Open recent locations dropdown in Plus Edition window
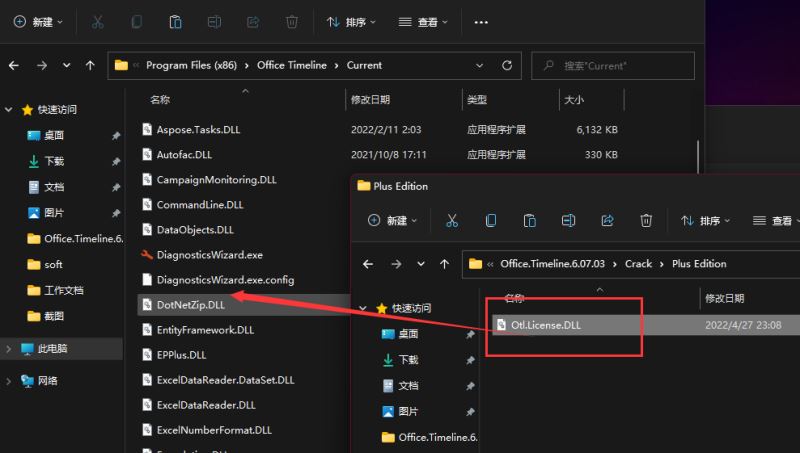This screenshot has height=453, width=800. pos(420,264)
